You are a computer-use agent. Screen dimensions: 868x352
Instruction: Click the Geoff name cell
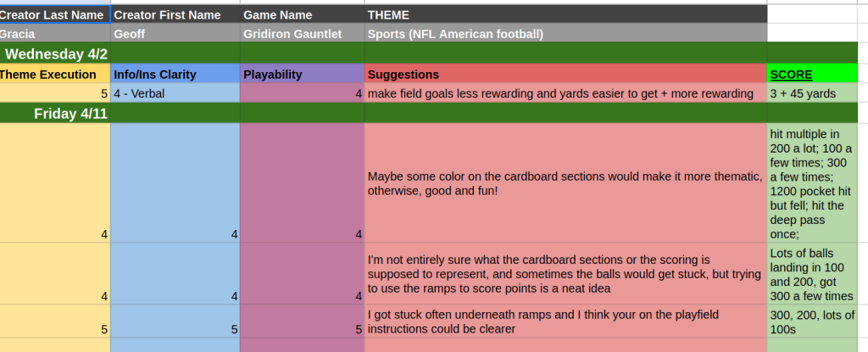point(174,34)
